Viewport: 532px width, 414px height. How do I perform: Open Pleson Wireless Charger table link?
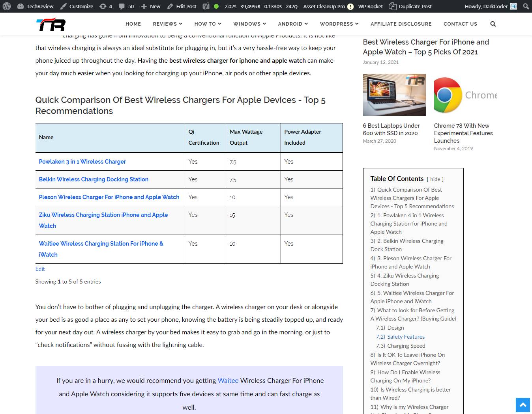109,197
